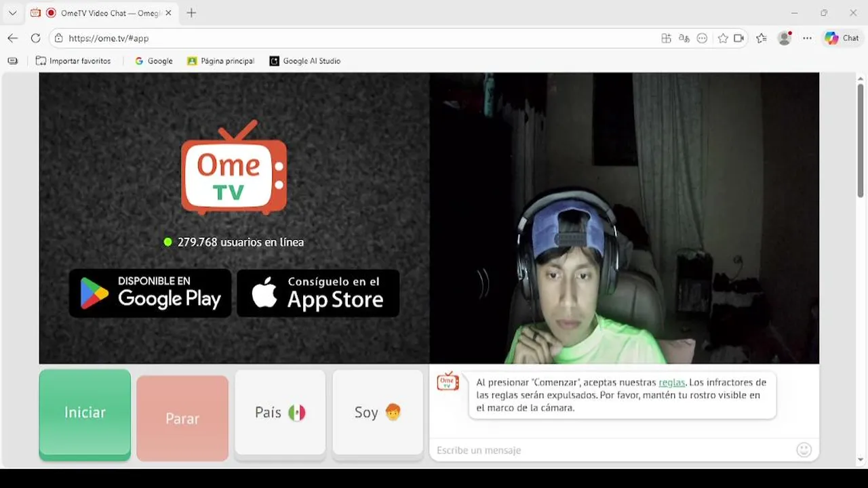Click the App Store download badge
This screenshot has height=488, width=868.
[318, 293]
